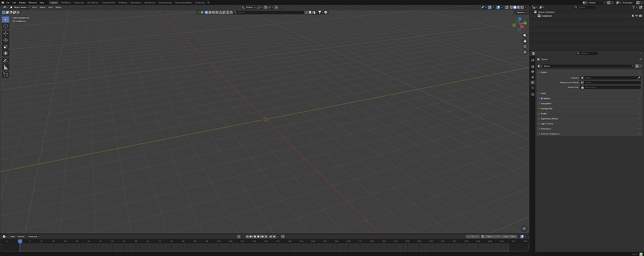
Task: Click the viewport zoom magnifier icon
Action: tap(525, 35)
